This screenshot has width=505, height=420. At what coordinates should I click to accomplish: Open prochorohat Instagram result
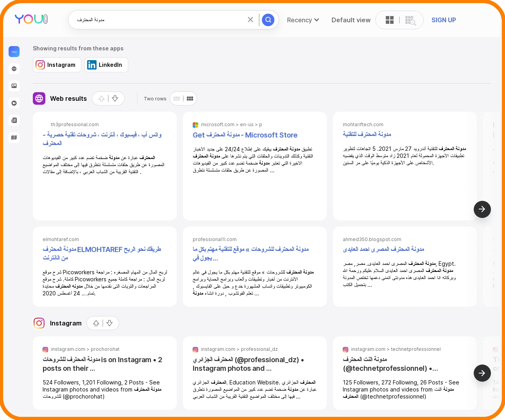pyautogui.click(x=102, y=364)
